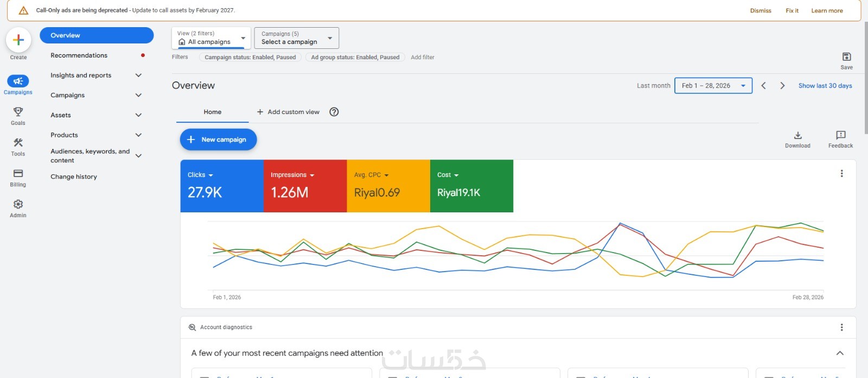Screen dimensions: 868x378
Task: Open the Select a campaign dropdown
Action: (296, 38)
